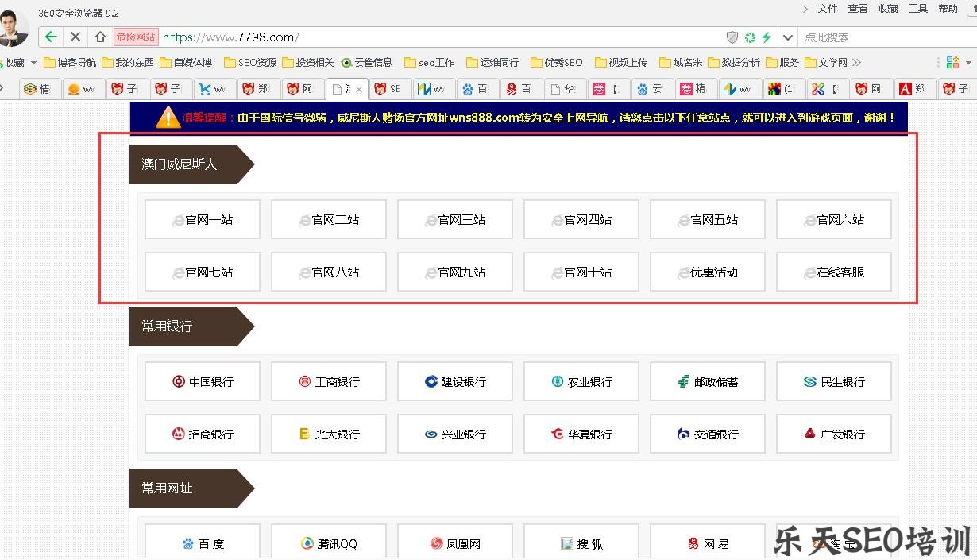Click the 在线客服 button
977x560 pixels.
coord(833,272)
